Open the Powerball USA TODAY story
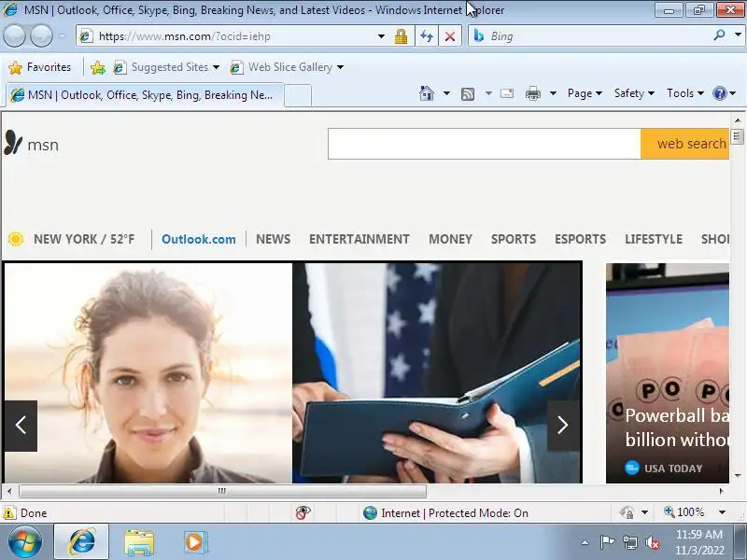The height and width of the screenshot is (560, 747). click(668, 372)
